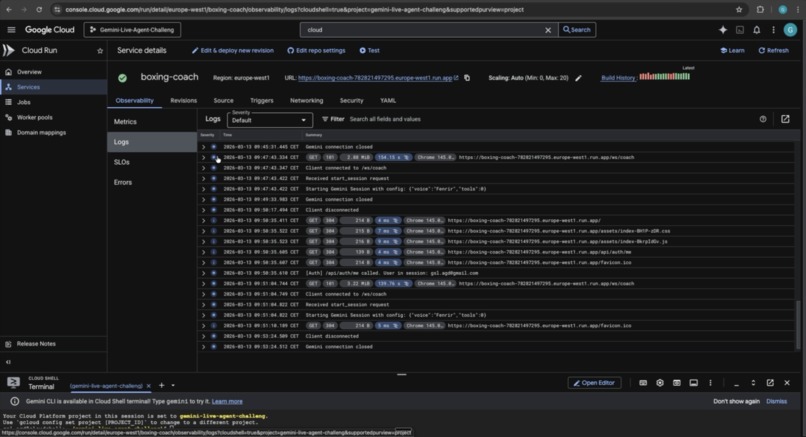Expand the log entry at 09:47:43.334

click(x=204, y=157)
